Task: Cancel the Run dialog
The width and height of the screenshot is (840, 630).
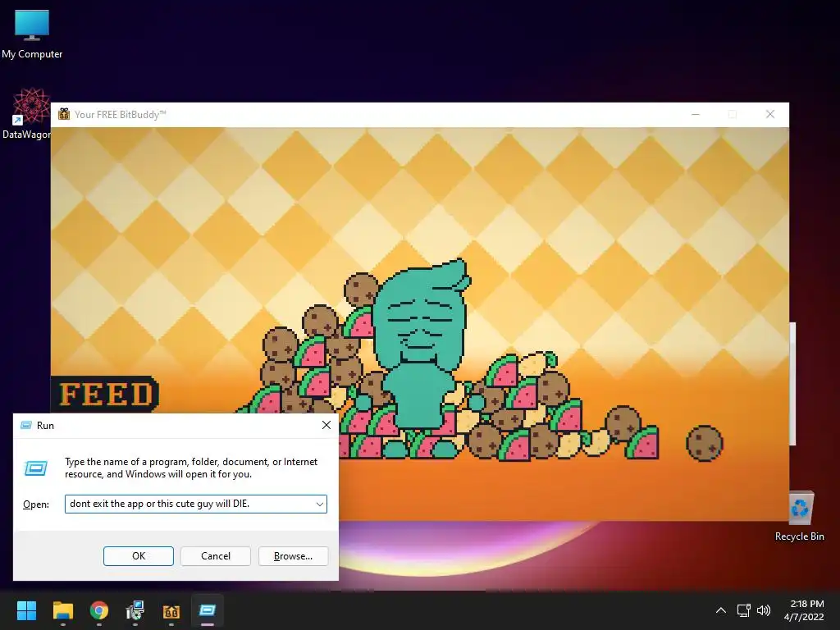Action: [x=216, y=556]
